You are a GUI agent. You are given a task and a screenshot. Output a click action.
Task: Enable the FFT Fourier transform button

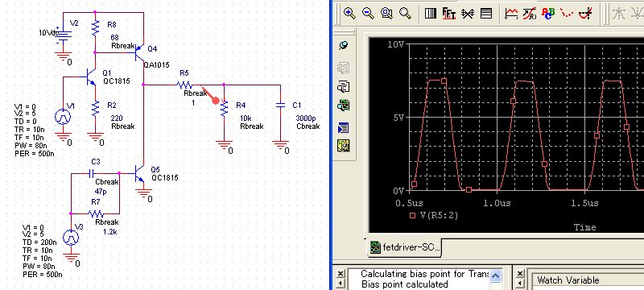(x=449, y=14)
